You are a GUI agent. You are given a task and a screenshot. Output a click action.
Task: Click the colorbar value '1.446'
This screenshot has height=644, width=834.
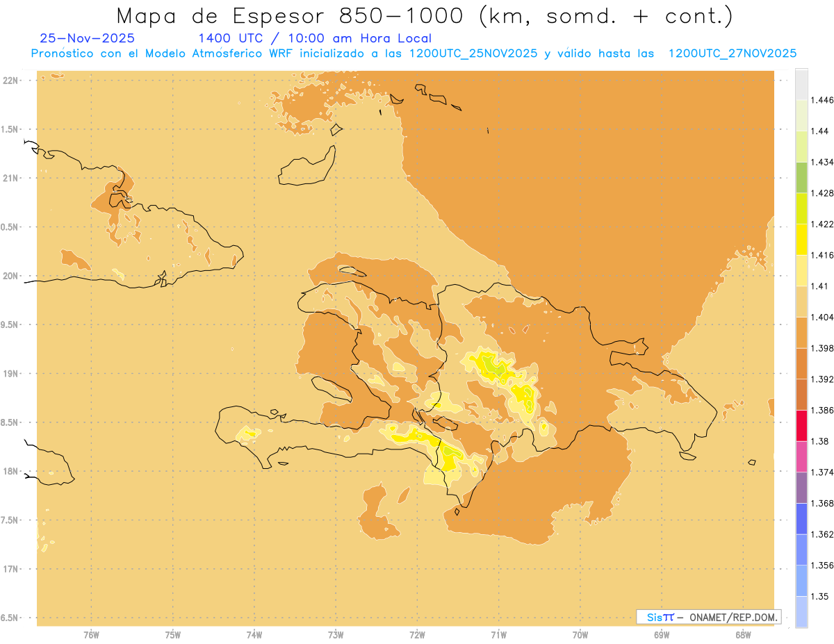coord(821,100)
